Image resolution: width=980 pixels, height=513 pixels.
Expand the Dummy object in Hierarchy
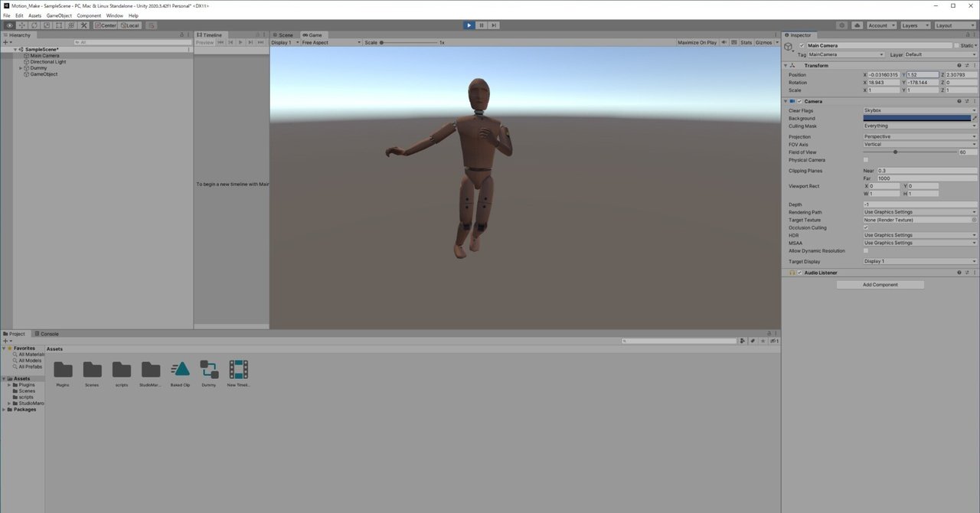pyautogui.click(x=20, y=67)
